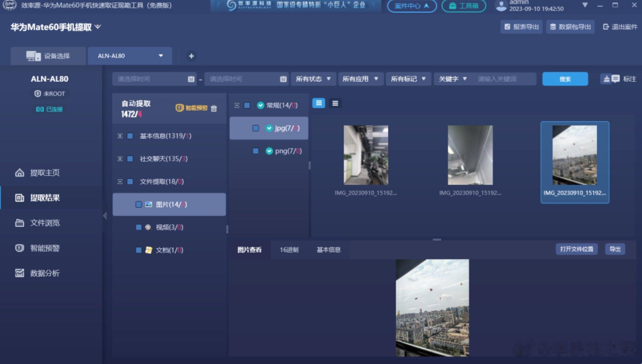This screenshot has height=364, width=642.
Task: Click 数据包导出 data package export
Action: click(570, 27)
